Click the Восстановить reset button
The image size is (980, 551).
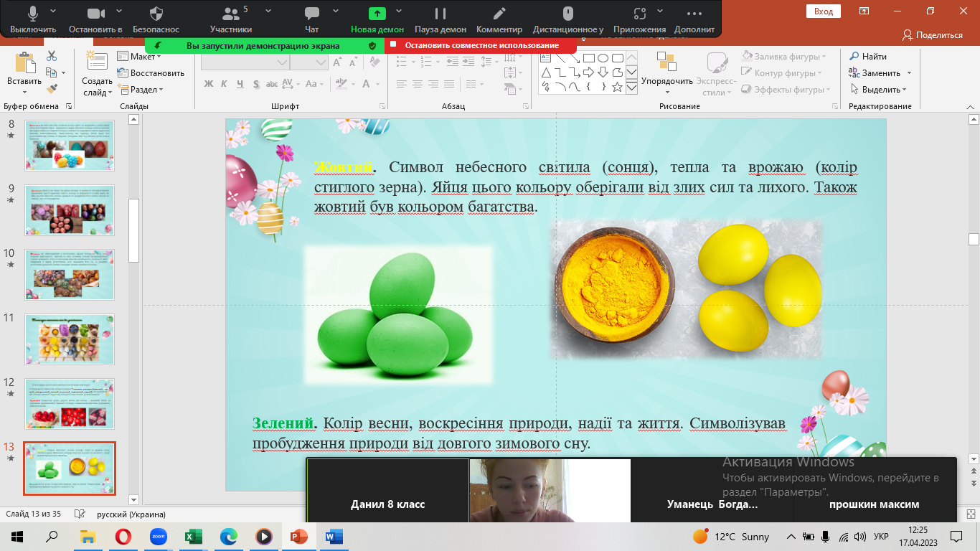coord(151,72)
